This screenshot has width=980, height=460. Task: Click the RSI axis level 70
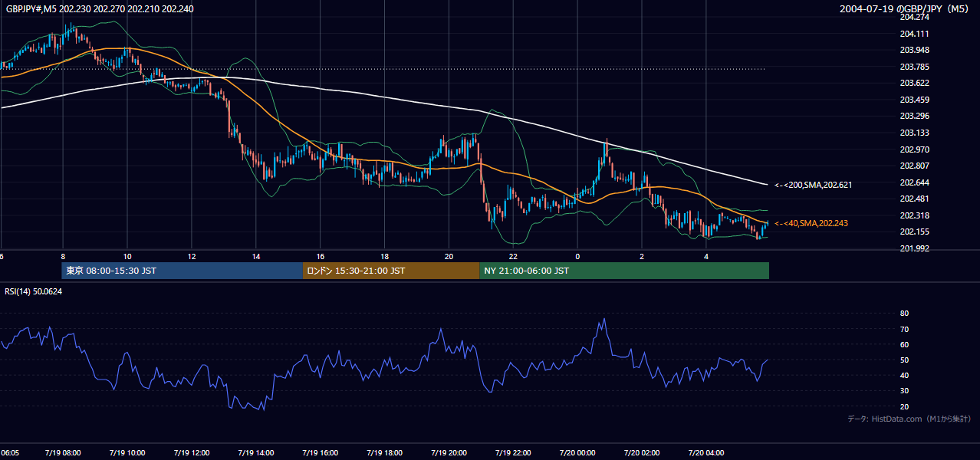tap(905, 330)
